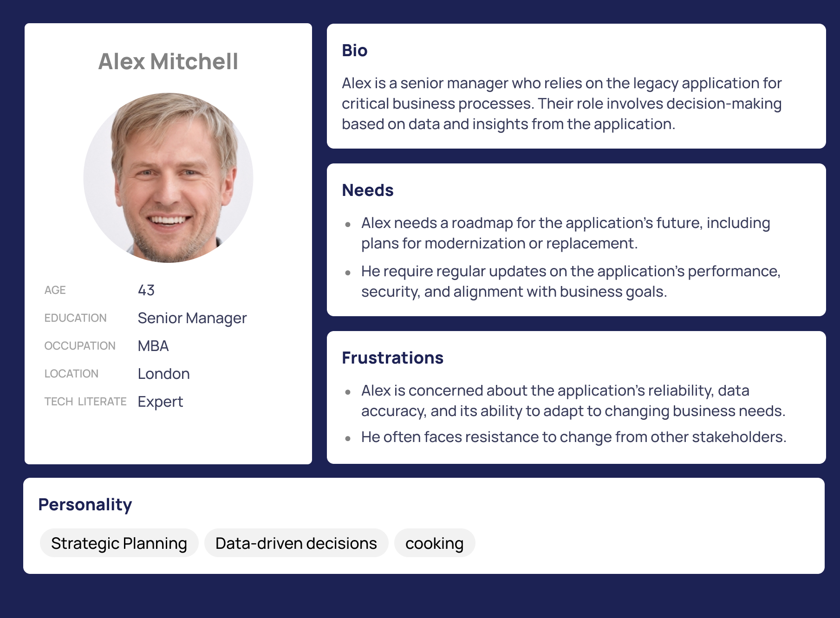The height and width of the screenshot is (618, 840).
Task: Click the resistance to change bullet
Action: (573, 437)
